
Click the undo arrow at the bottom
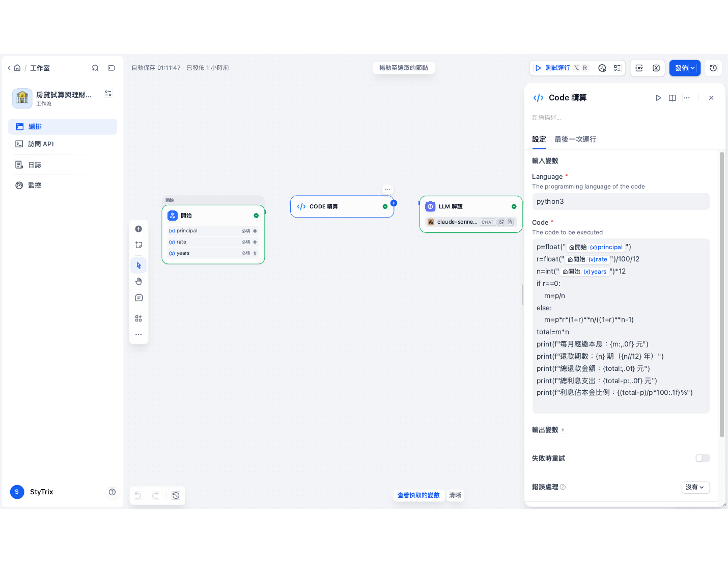[x=138, y=495]
